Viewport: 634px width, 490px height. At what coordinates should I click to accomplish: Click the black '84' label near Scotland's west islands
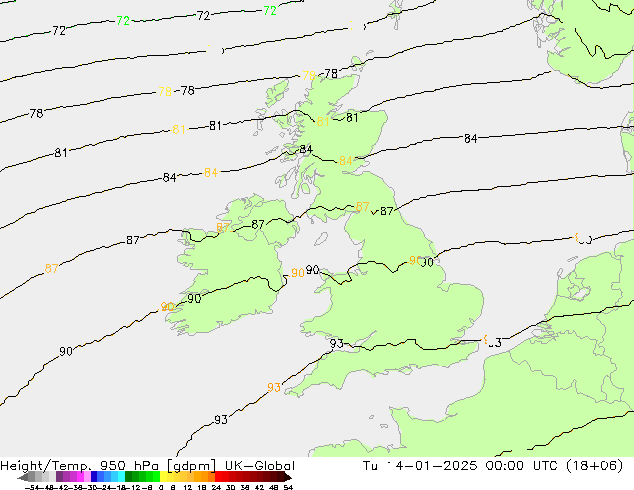coord(306,150)
